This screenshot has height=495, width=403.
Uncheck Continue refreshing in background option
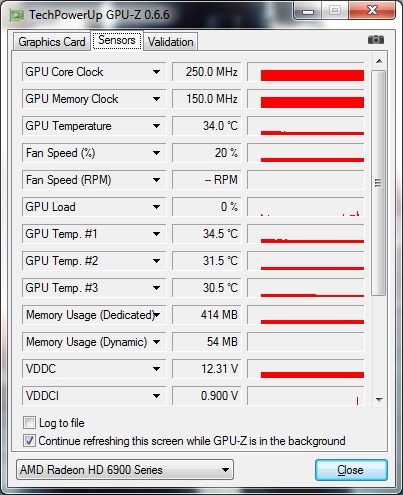29,441
